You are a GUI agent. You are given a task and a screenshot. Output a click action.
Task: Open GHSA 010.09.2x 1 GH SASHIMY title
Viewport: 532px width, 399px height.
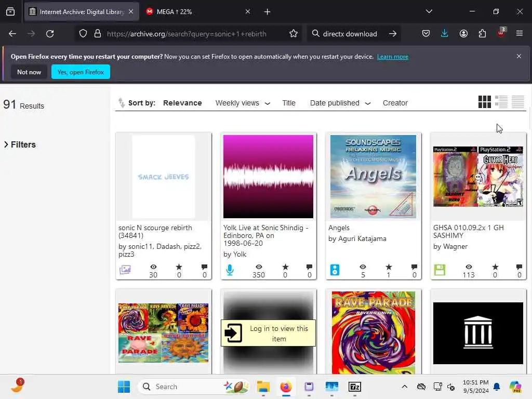click(469, 231)
